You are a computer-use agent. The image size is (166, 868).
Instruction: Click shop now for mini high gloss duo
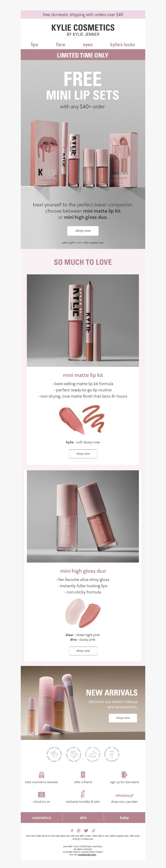[x=83, y=651]
